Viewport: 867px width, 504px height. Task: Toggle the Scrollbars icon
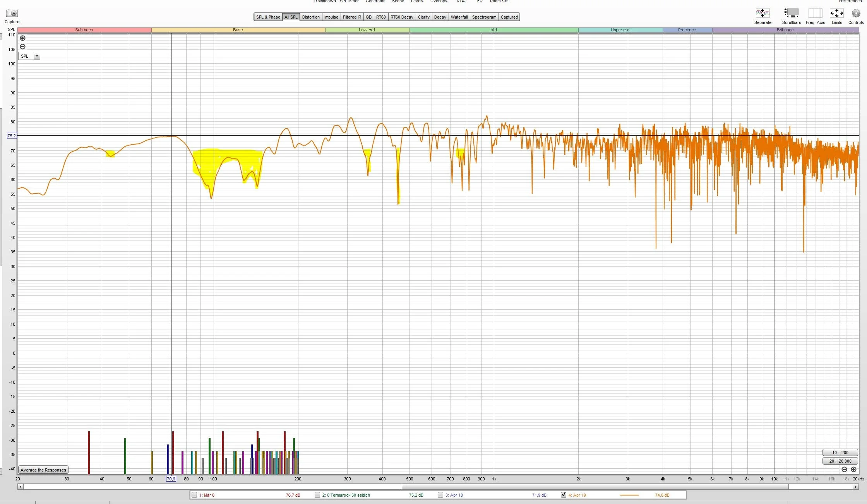[x=791, y=13]
